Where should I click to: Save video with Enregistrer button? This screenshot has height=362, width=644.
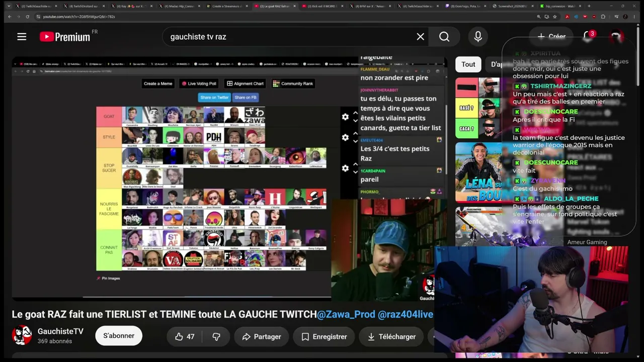pos(324,337)
